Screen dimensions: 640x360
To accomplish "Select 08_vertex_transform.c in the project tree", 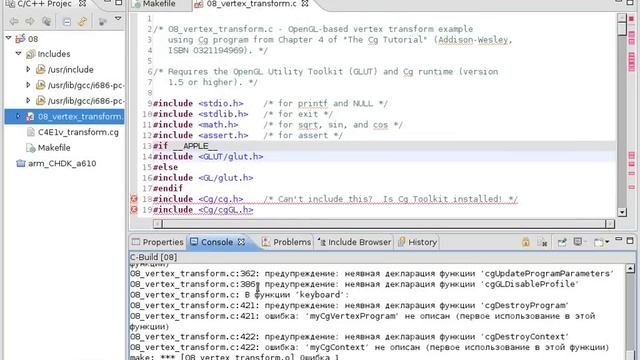I will coord(80,117).
